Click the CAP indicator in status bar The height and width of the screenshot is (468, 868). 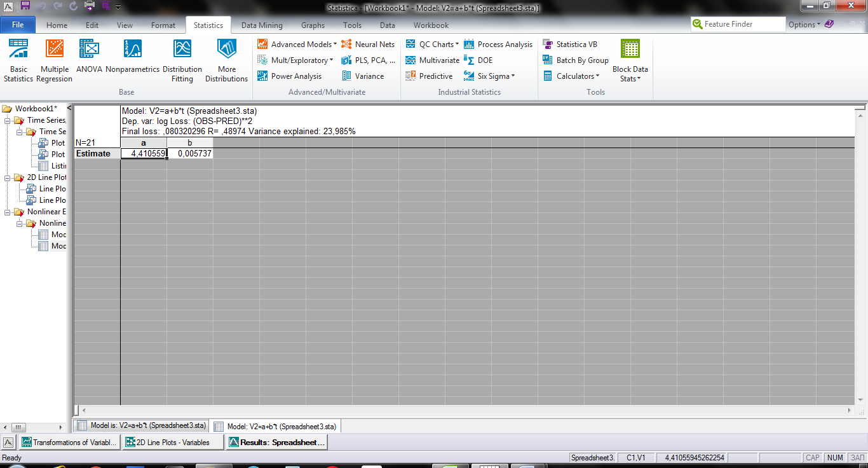pyautogui.click(x=813, y=458)
